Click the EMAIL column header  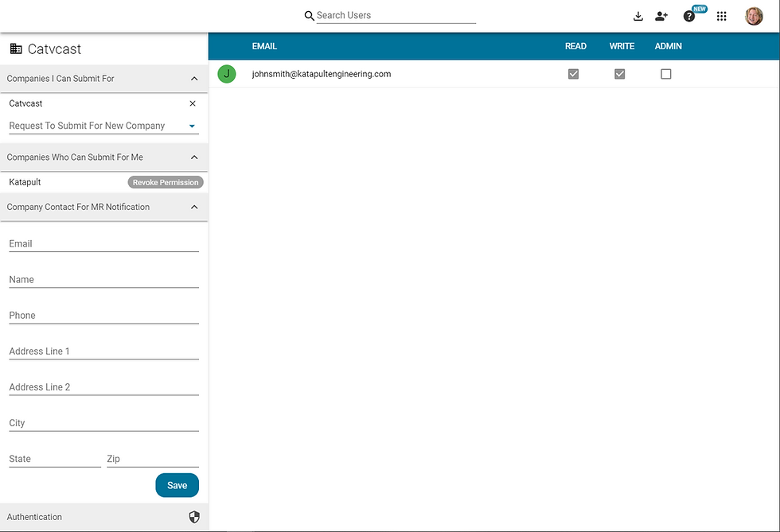pos(264,46)
